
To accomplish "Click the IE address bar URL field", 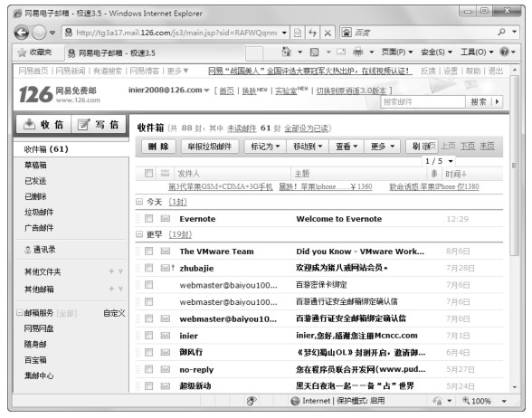I will click(x=176, y=33).
